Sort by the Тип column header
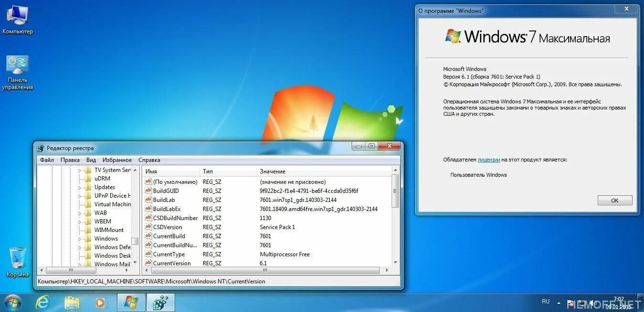This screenshot has height=312, width=644. [228, 171]
